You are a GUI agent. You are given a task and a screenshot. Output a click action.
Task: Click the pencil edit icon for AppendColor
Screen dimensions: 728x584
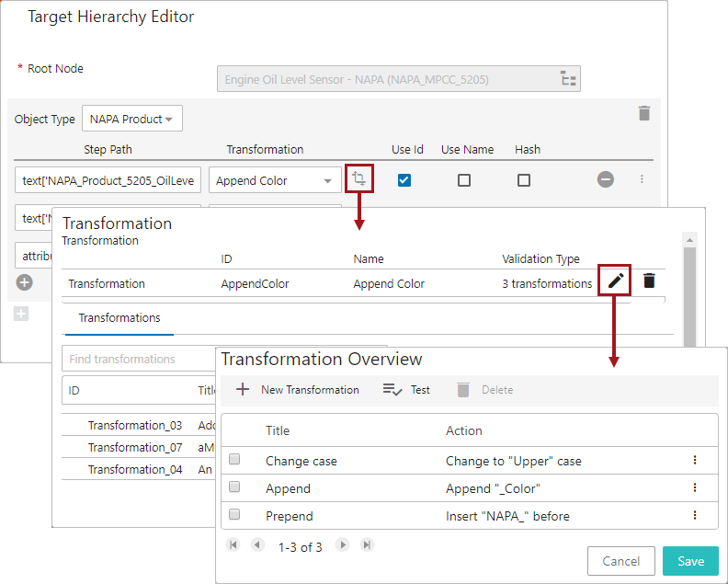615,281
